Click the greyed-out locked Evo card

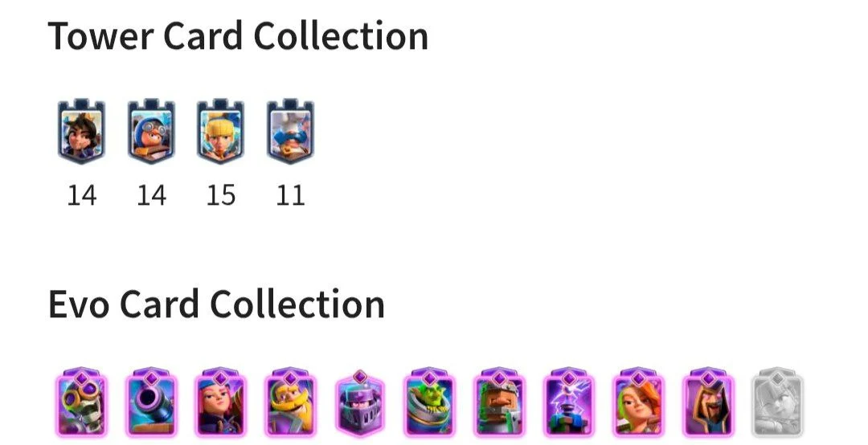coord(777,402)
